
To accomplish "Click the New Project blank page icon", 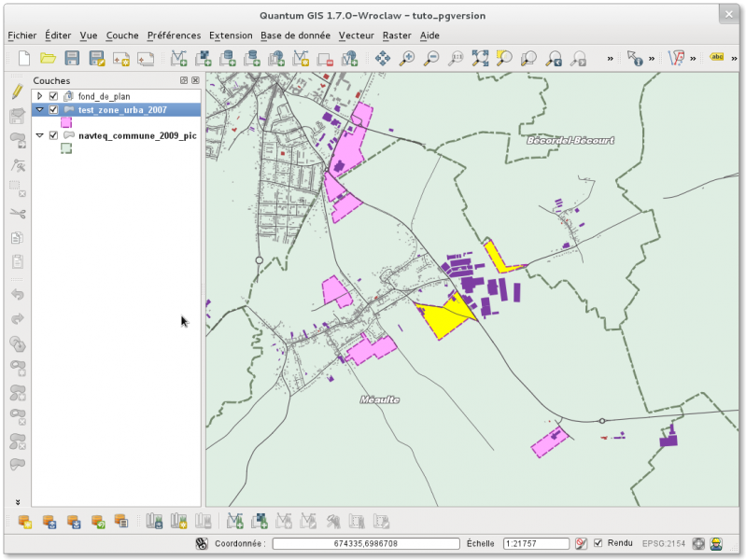I will (24, 58).
